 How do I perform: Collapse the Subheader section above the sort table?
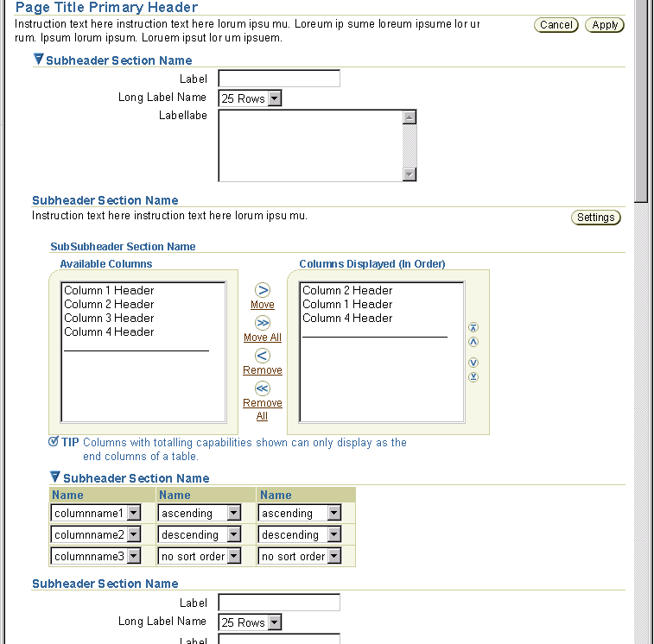pyautogui.click(x=54, y=477)
